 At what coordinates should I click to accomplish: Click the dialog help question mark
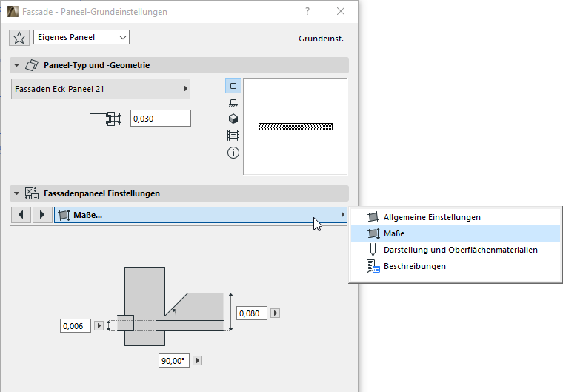pos(307,12)
